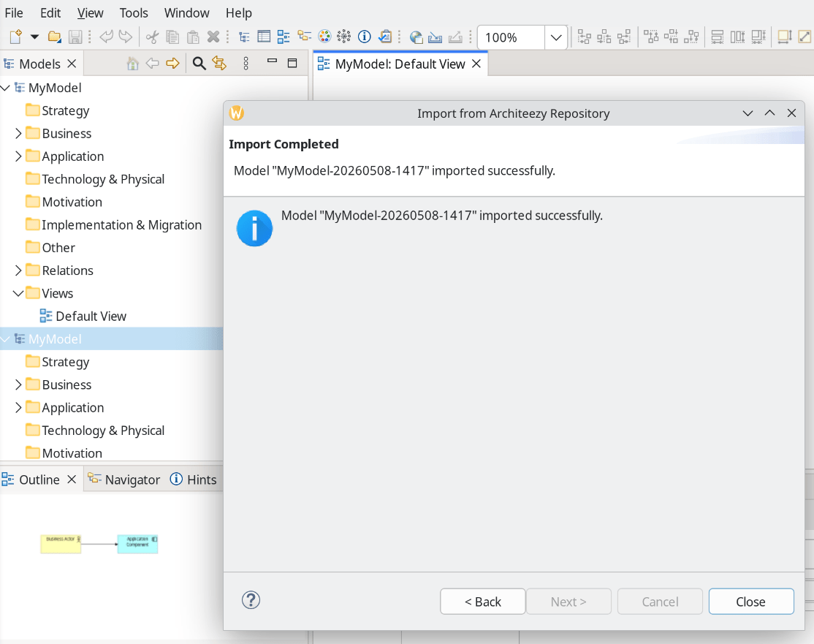Click the Delete X icon in toolbar
This screenshot has width=814, height=644.
[x=213, y=37]
